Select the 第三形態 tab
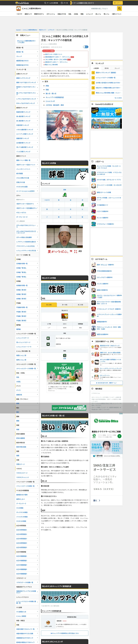The height and width of the screenshot is (644, 138). [x=49, y=305]
